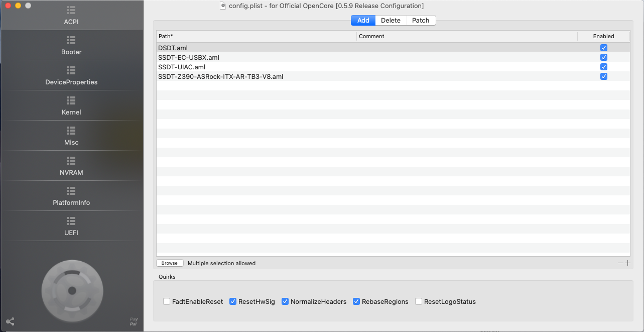
Task: Toggle Enabled checkbox for SSDT-Z390-ASRock-ITX-AR-TB3-V8.aml
Action: pos(604,76)
